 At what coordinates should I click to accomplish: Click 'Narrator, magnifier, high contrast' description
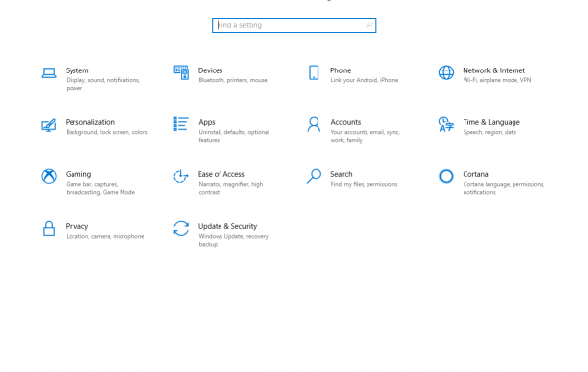(230, 188)
